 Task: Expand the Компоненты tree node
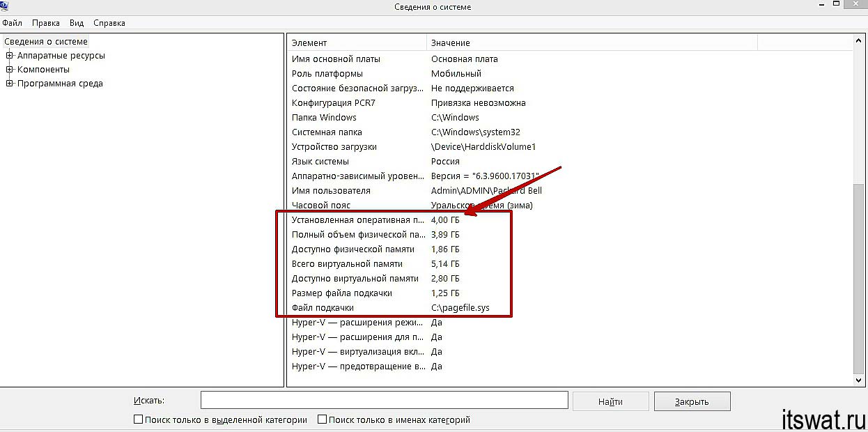pos(10,70)
